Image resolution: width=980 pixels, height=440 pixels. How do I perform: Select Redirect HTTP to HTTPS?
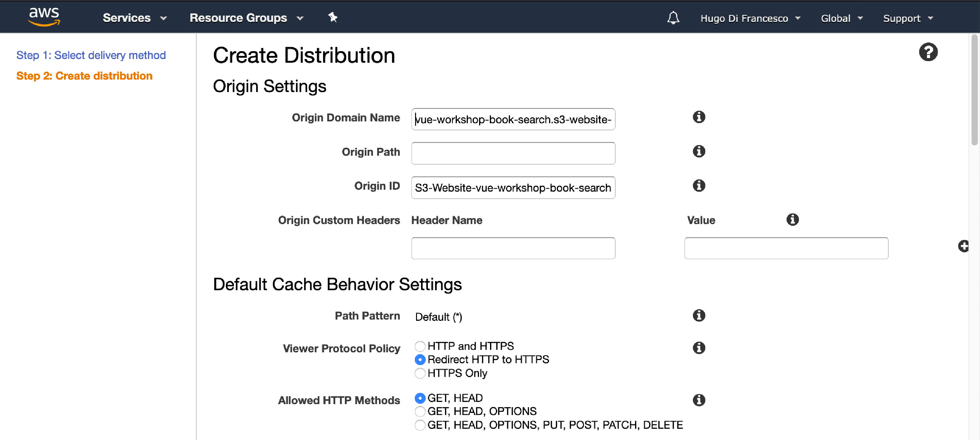tap(420, 359)
